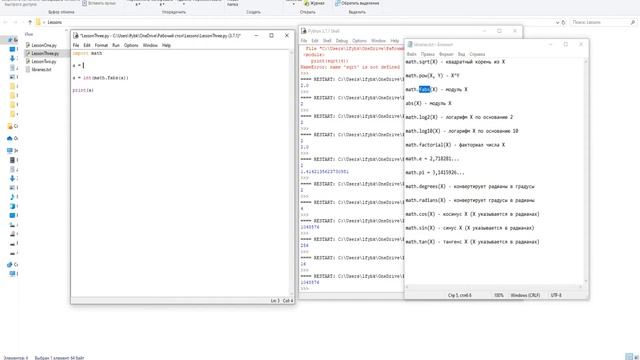Refresh the Lessons folder in Explorer
The image size is (640, 360).
[564, 22]
